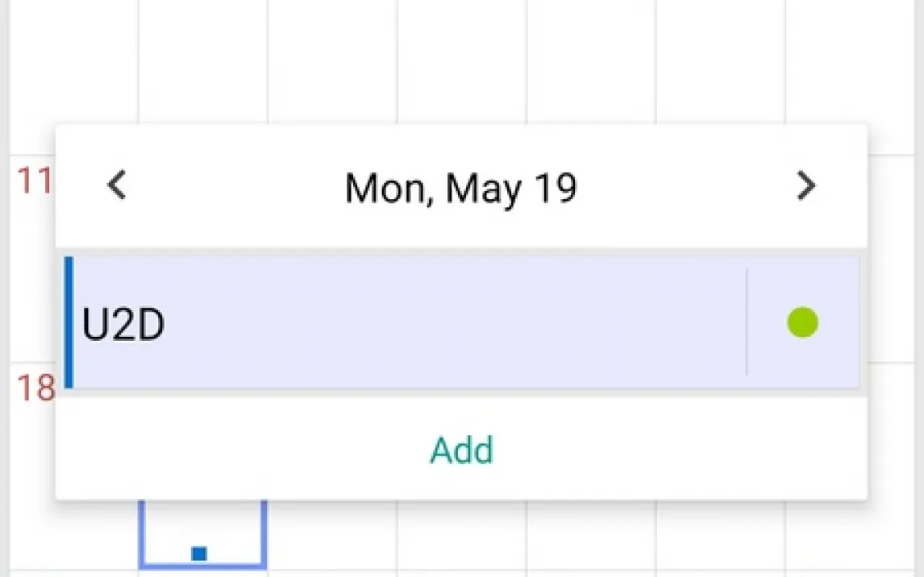Select the Wednesday May 7 calendar cell
The width and height of the screenshot is (924, 577).
[x=461, y=61]
